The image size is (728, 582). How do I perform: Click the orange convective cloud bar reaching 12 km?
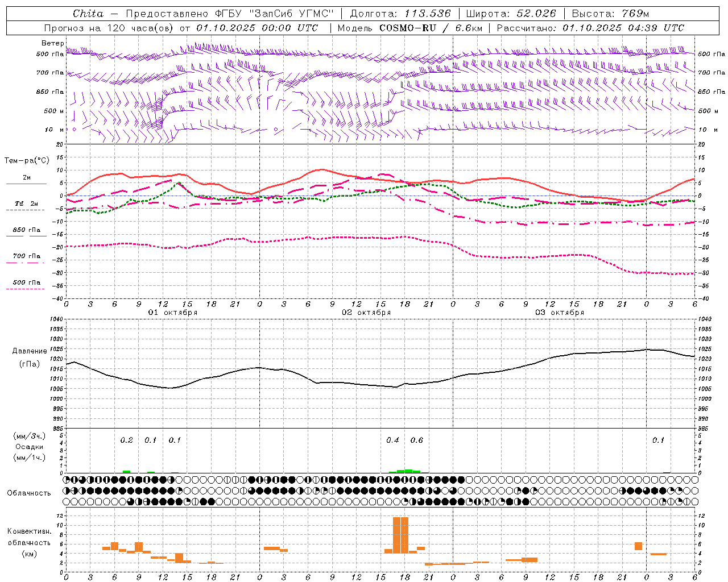coord(400,535)
